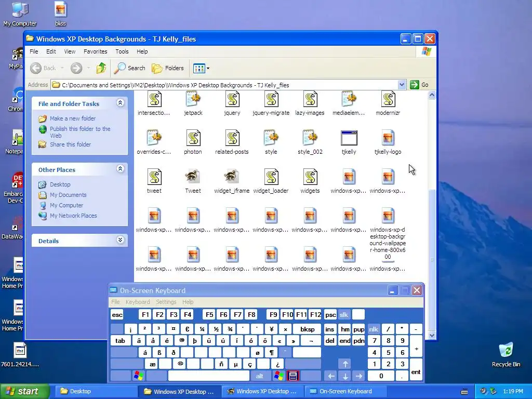Viewport: 532px width, 399px height.
Task: Open My Computer desktop icon
Action: pos(20,14)
